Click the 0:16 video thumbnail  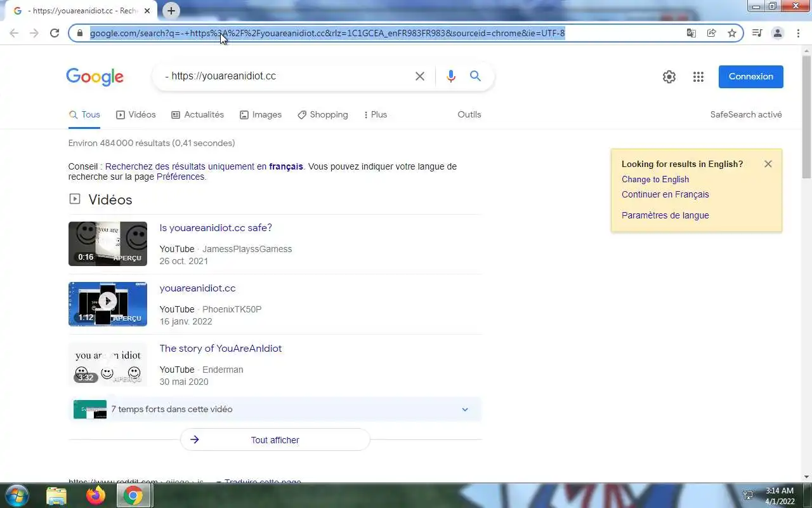coord(108,244)
